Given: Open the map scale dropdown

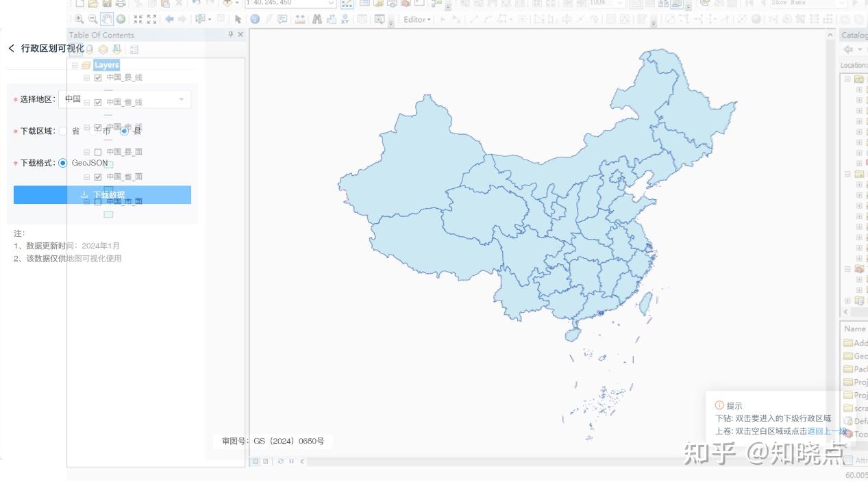Looking at the screenshot, I should pyautogui.click(x=331, y=3).
